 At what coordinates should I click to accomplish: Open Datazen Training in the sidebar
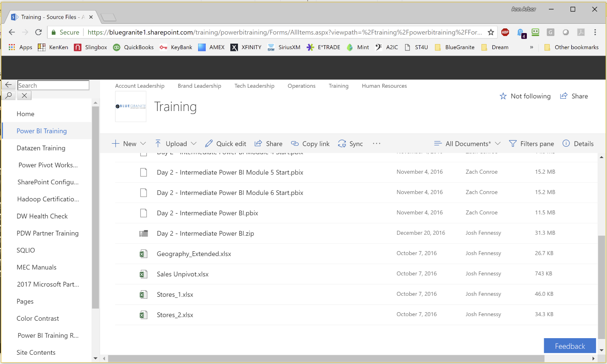tap(41, 148)
